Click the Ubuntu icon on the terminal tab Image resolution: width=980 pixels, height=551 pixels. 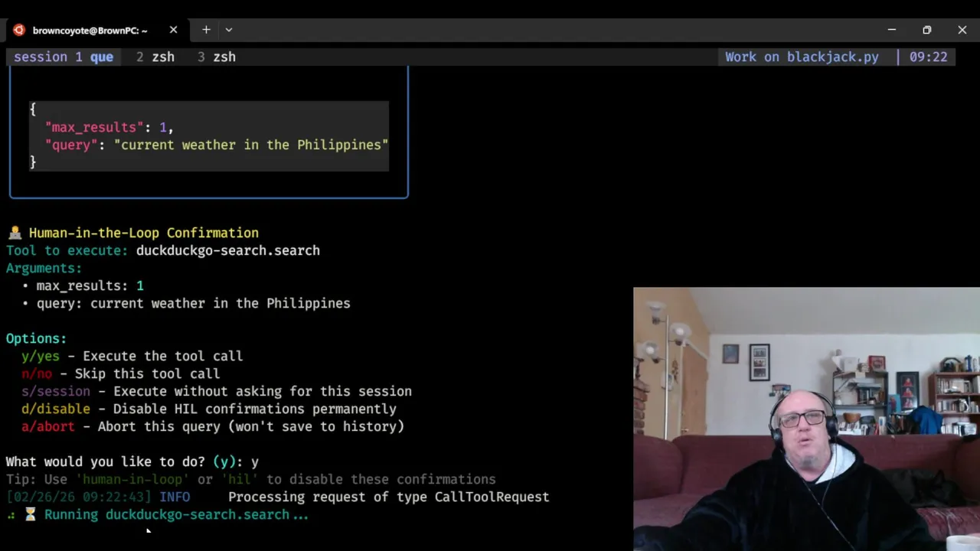[x=19, y=30]
